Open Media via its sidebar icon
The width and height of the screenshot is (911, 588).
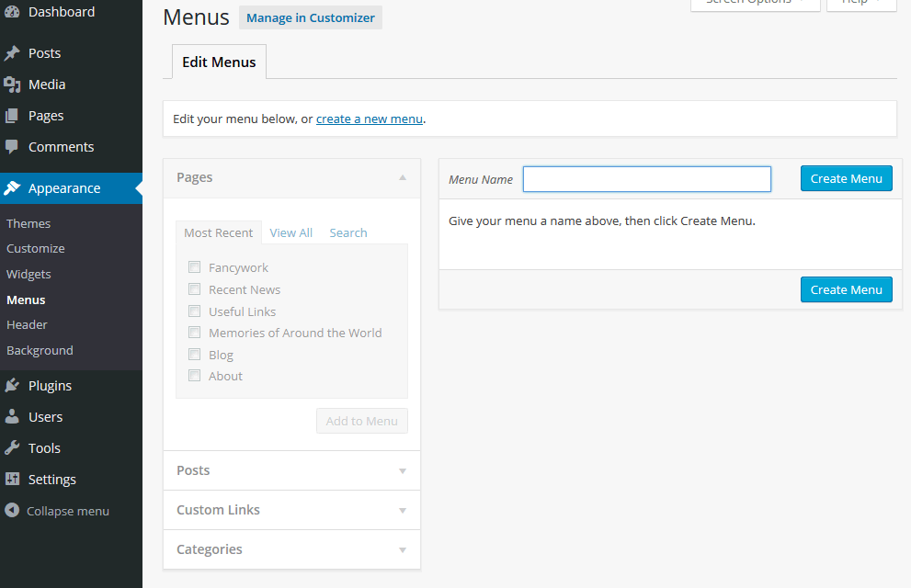click(12, 85)
